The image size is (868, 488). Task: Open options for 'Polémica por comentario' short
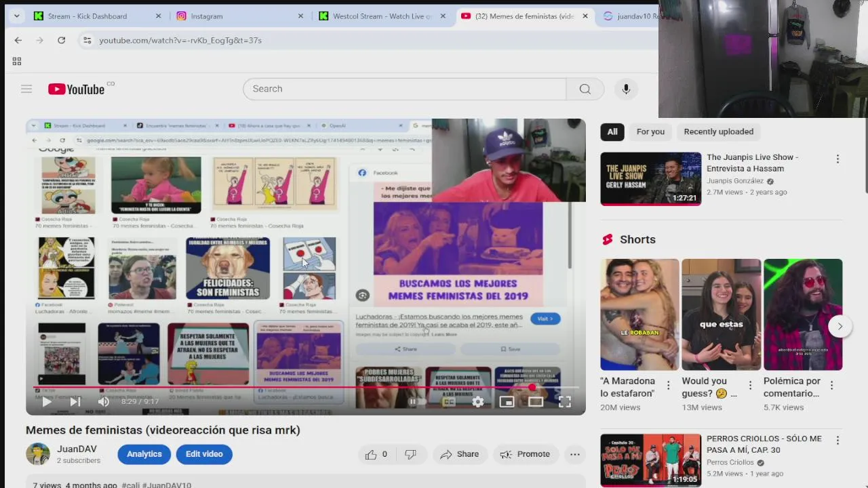point(831,385)
